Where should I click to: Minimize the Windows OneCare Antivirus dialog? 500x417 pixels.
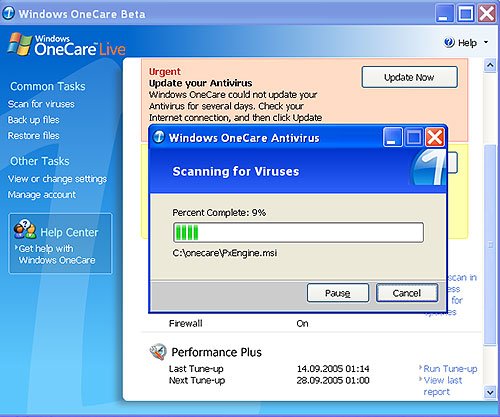click(x=393, y=137)
